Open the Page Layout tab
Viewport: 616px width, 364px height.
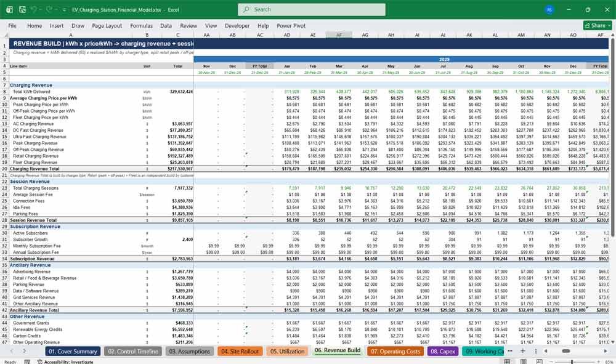point(107,25)
